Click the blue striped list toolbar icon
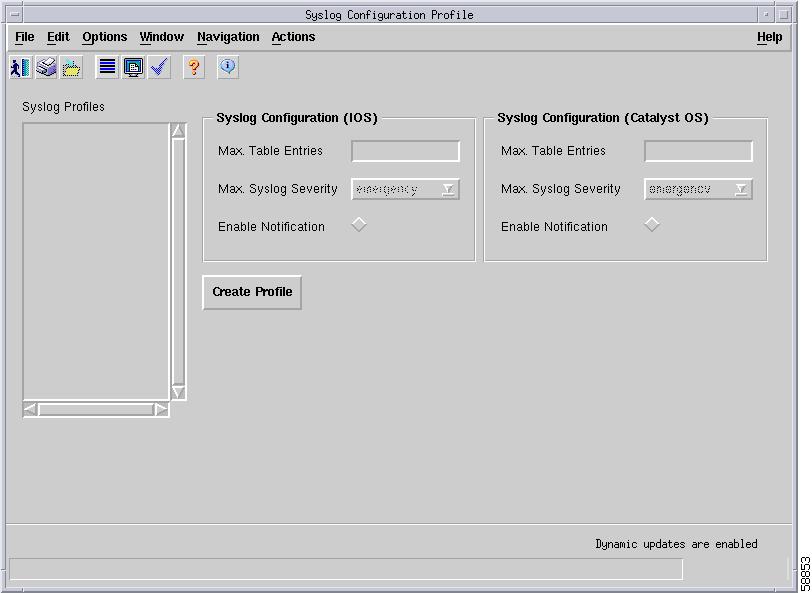 point(107,67)
